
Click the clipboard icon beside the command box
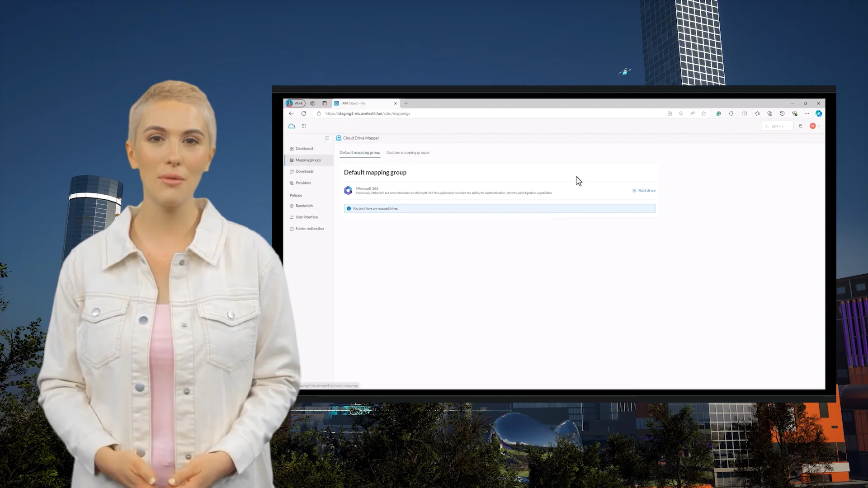pyautogui.click(x=800, y=126)
